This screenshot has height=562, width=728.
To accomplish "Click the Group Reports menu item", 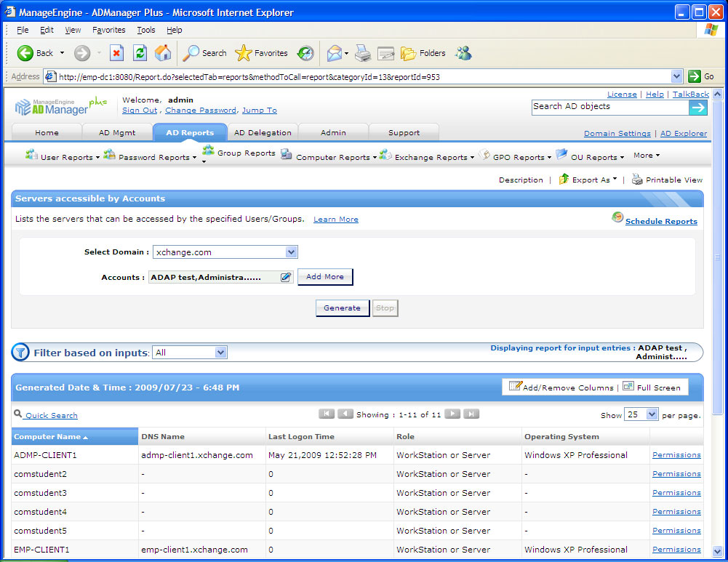I will pyautogui.click(x=246, y=153).
